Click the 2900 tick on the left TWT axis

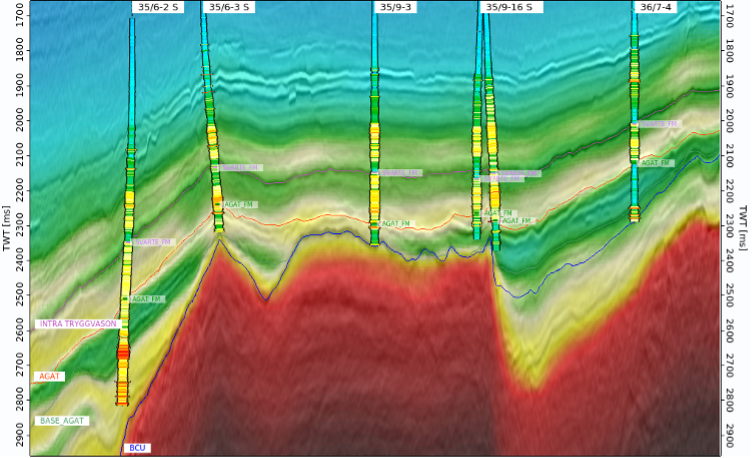point(20,434)
